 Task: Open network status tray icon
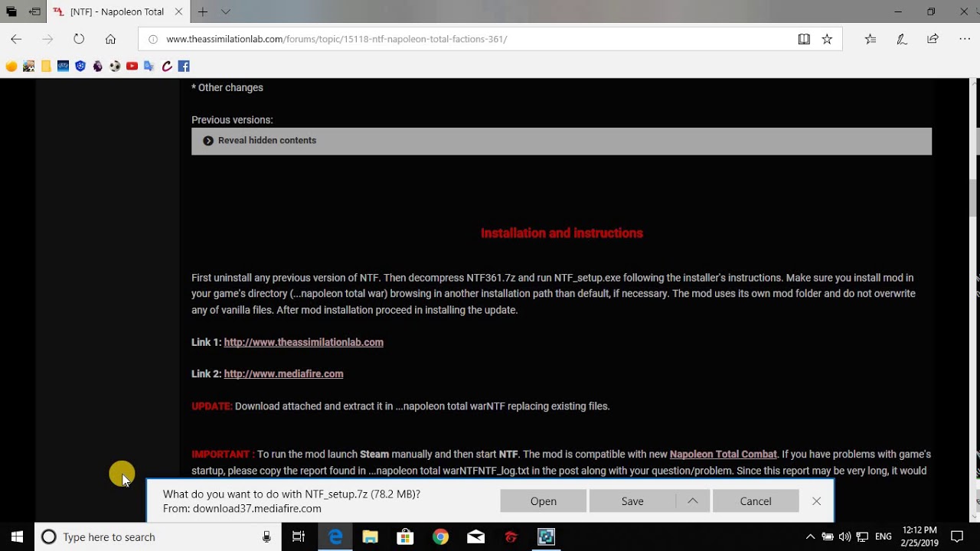coord(862,537)
